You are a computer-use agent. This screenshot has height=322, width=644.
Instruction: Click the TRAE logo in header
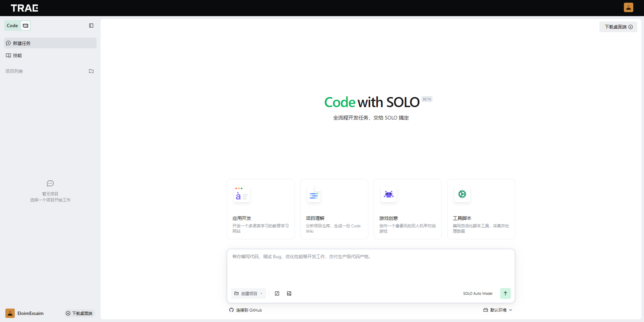tap(24, 8)
